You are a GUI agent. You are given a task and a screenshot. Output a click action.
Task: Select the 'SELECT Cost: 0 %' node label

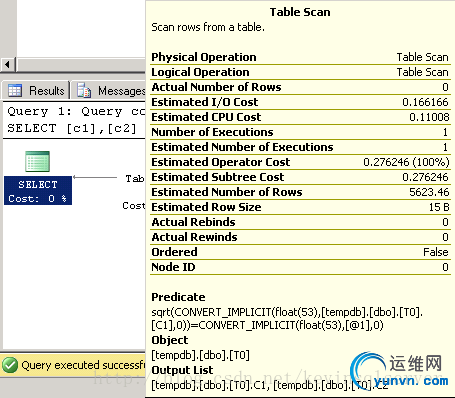pyautogui.click(x=38, y=191)
